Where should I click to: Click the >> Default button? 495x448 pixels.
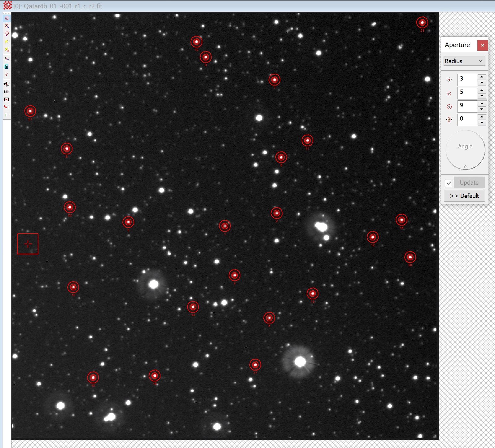click(x=464, y=196)
